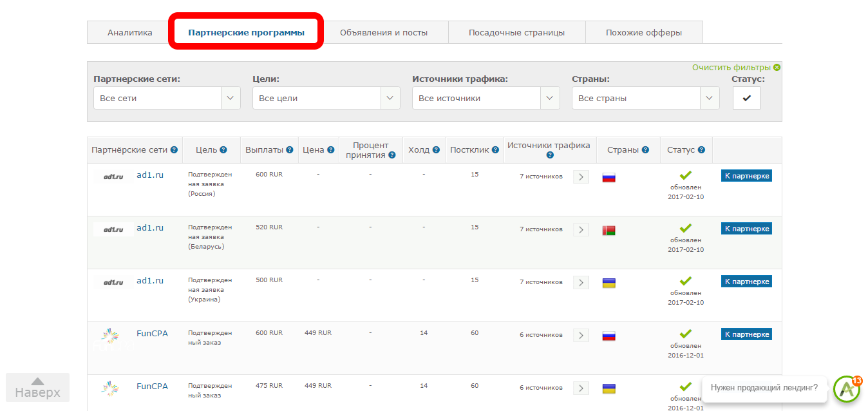Expand the Все источники dropdown

tap(486, 99)
